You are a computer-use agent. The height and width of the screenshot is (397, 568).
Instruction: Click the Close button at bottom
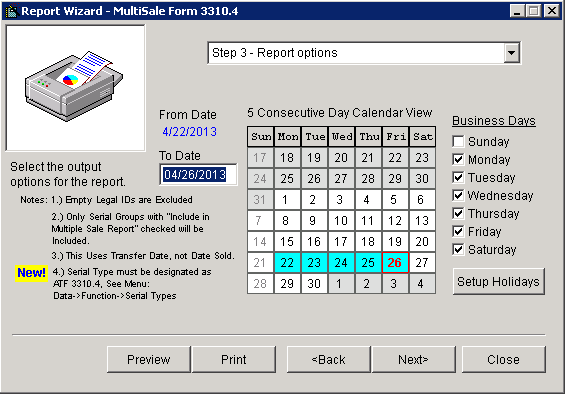(504, 359)
